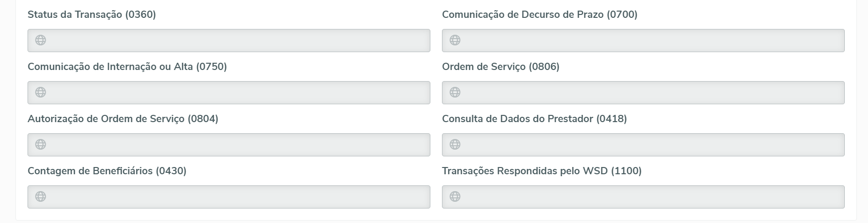Click the "Transações Respondidas pelo WSD (1100)" label
This screenshot has width=868, height=223.
(541, 171)
